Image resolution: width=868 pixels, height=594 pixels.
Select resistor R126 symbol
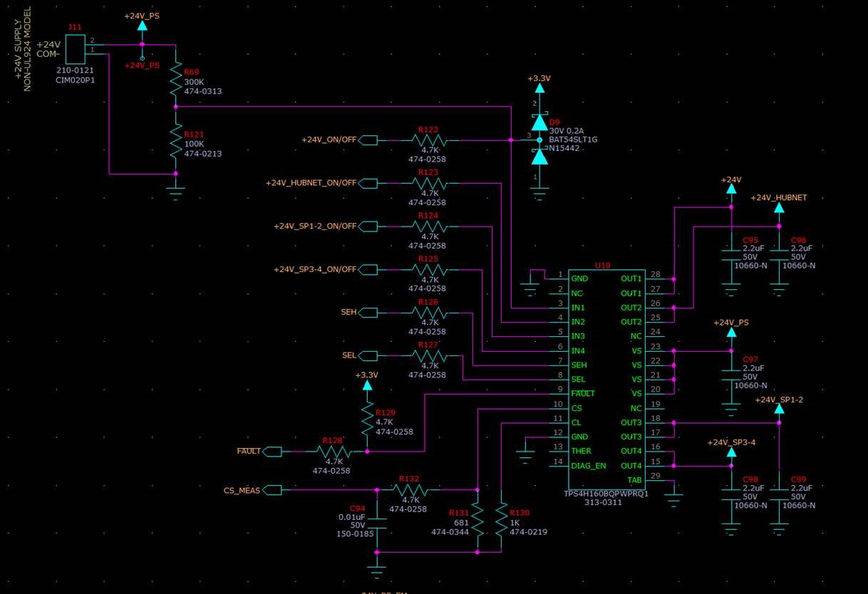click(431, 312)
